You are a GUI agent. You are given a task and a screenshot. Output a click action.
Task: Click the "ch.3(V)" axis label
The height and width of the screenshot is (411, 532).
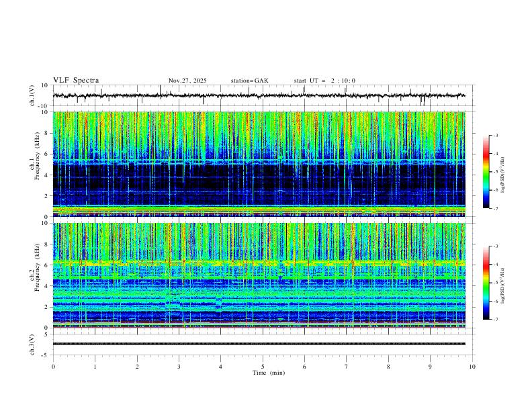pyautogui.click(x=32, y=345)
